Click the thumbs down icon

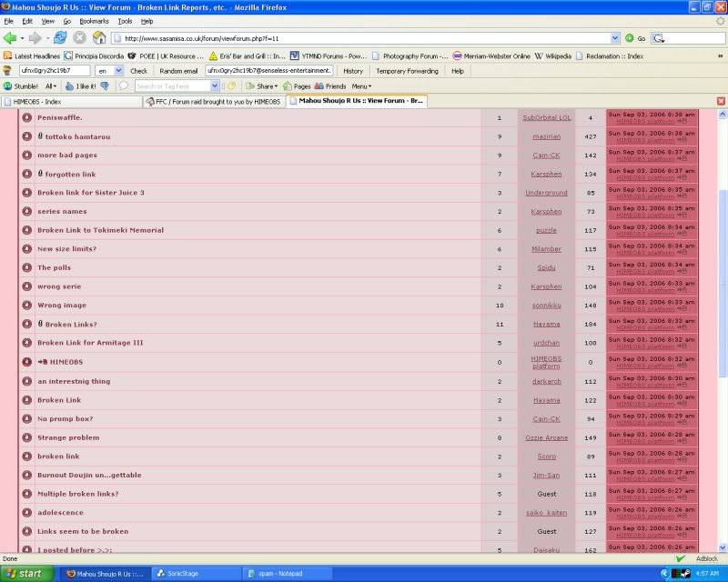tap(105, 85)
